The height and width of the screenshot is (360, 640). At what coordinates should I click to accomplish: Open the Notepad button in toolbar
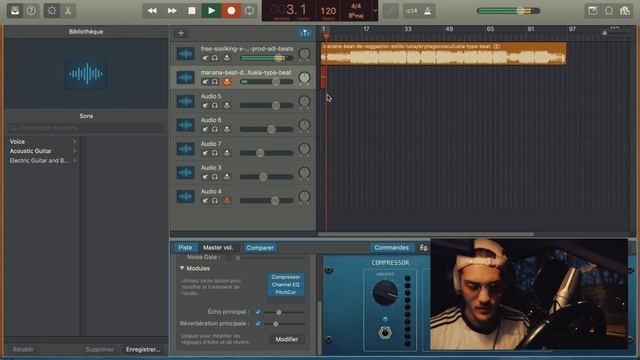click(593, 11)
